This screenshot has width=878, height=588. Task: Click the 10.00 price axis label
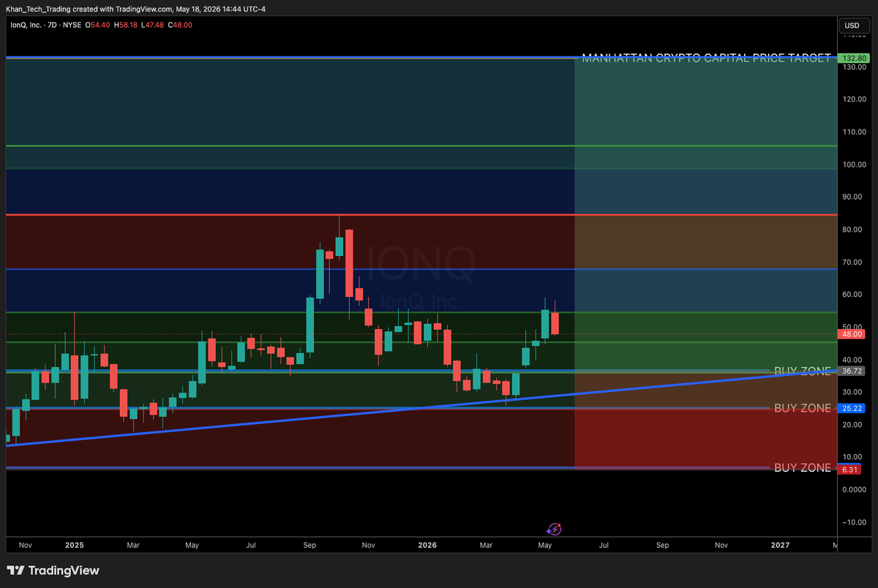click(852, 457)
